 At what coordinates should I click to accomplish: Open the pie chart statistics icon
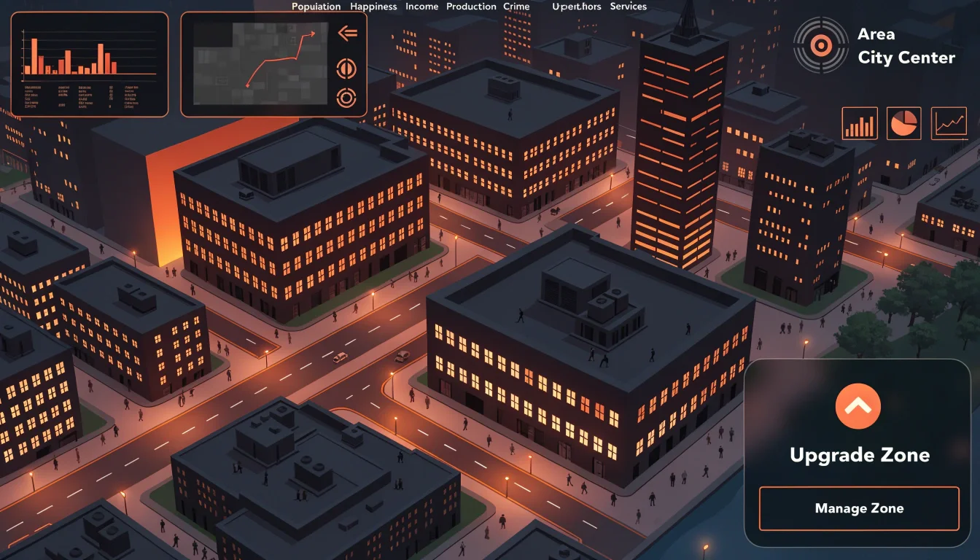[904, 123]
